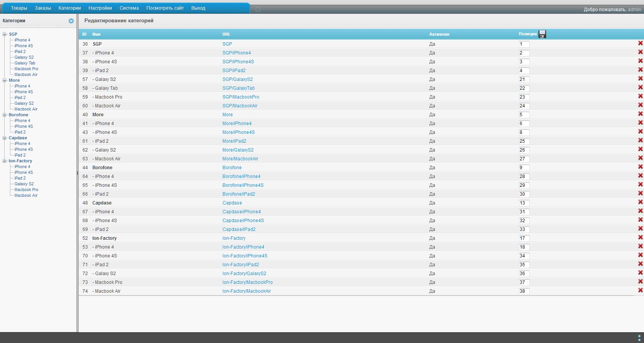Remove the Borofone/iPad2 category

click(640, 193)
